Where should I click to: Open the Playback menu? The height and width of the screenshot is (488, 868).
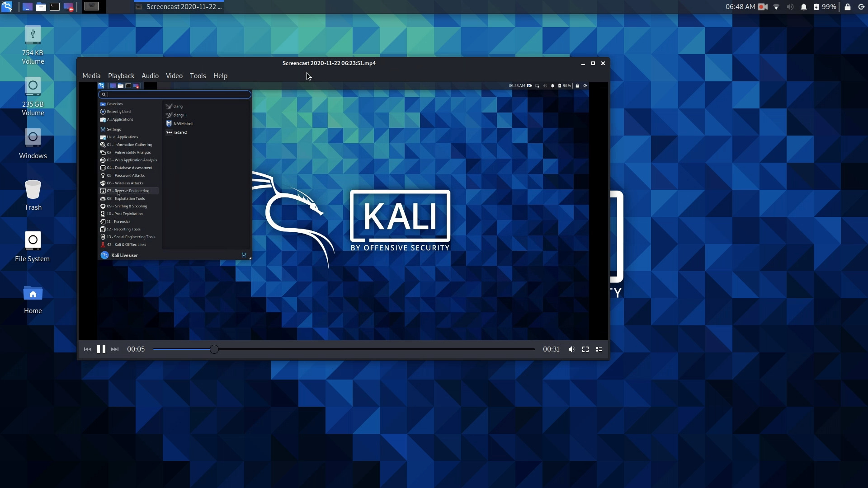point(121,76)
